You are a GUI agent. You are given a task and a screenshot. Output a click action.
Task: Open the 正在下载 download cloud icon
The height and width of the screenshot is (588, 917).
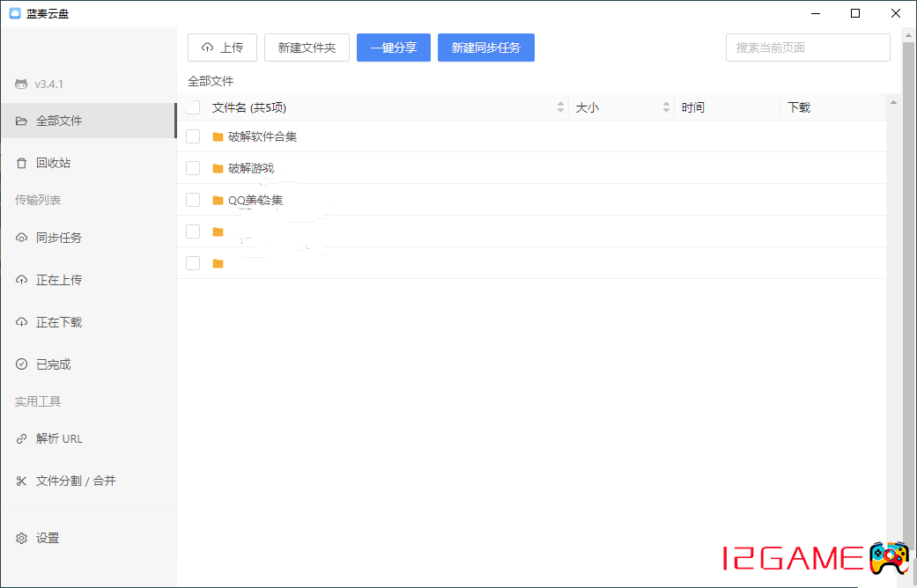(22, 322)
